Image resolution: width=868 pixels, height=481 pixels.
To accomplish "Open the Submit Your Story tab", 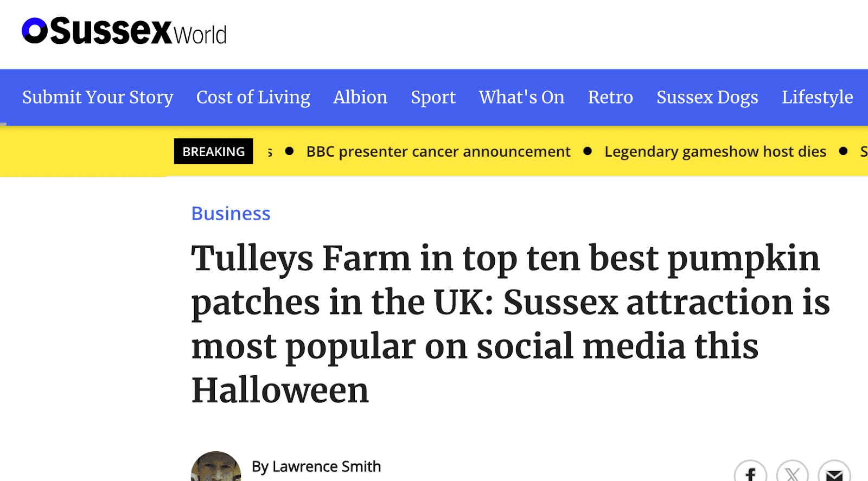I will [x=98, y=97].
